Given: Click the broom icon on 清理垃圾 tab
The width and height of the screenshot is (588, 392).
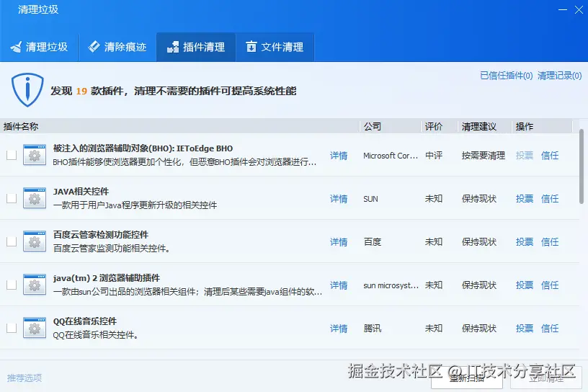Looking at the screenshot, I should pyautogui.click(x=16, y=48).
